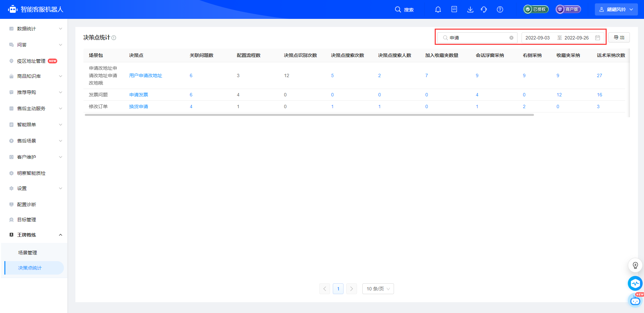Screen dimensions: 644x313
Task: Open the help question mark icon
Action: 500,9
